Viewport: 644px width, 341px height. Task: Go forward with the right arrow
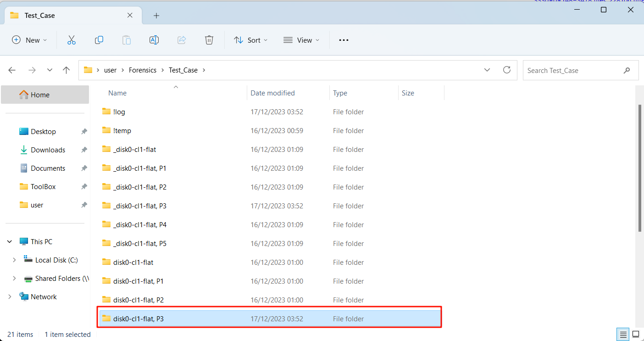[32, 70]
